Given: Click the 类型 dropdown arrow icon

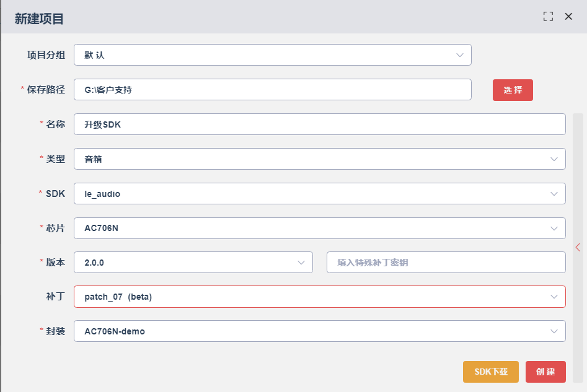Looking at the screenshot, I should click(x=554, y=159).
